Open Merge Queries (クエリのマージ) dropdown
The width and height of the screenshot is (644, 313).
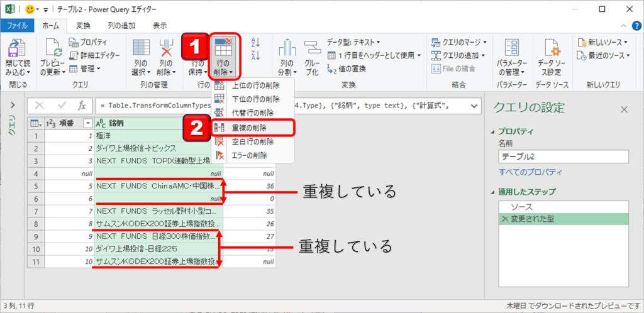coord(458,42)
